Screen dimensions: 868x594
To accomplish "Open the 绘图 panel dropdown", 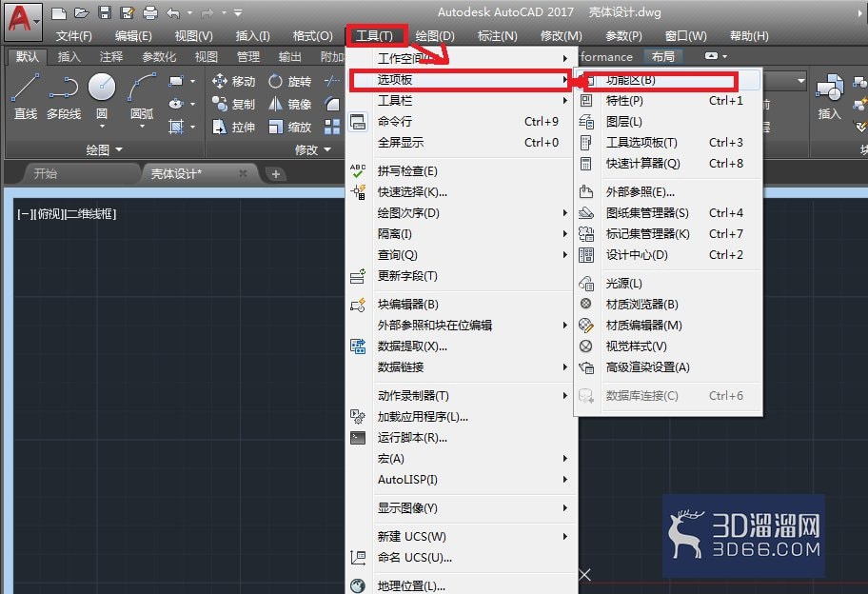I will click(104, 150).
